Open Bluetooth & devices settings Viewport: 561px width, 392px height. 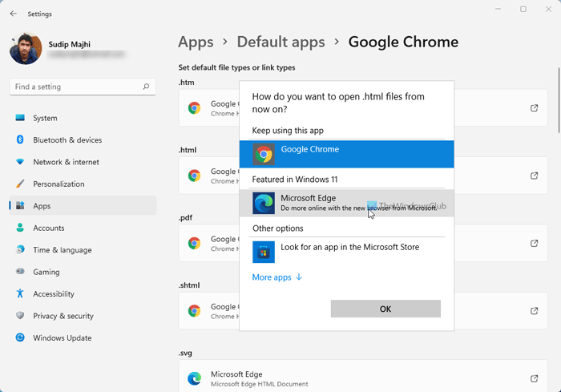(67, 140)
